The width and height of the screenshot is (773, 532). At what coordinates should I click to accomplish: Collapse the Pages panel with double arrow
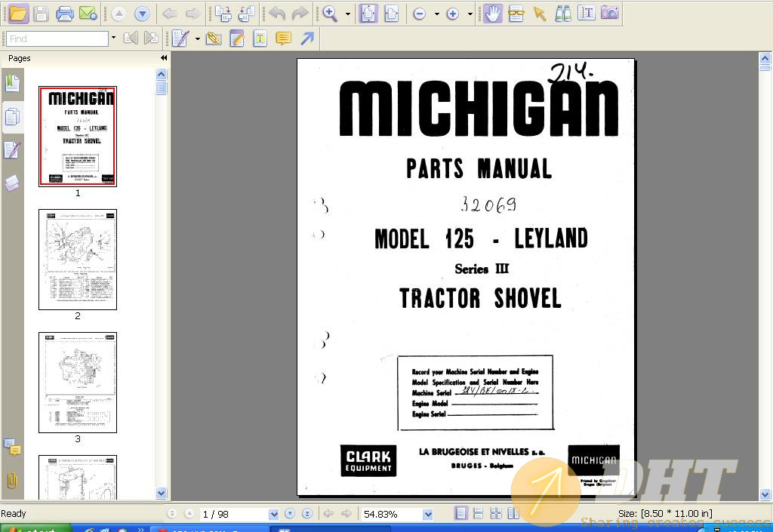point(164,57)
